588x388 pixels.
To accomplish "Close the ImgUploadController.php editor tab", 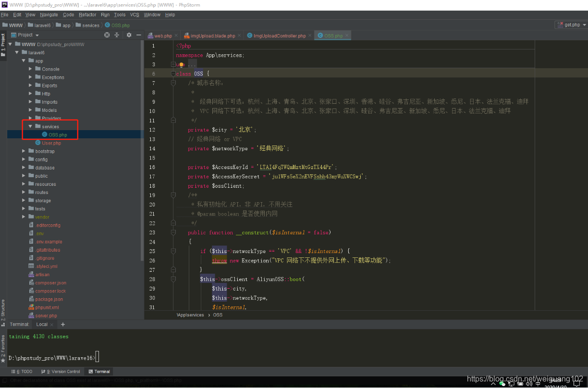I will click(x=309, y=36).
